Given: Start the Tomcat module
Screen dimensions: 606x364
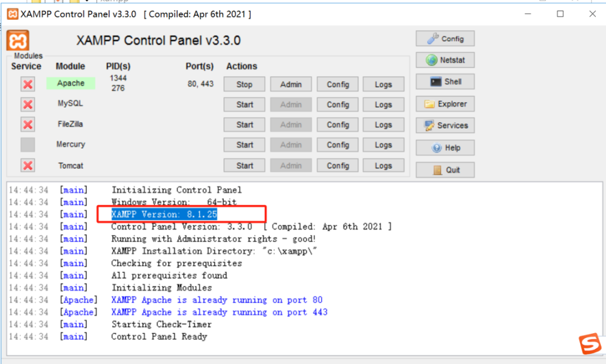Looking at the screenshot, I should 244,165.
